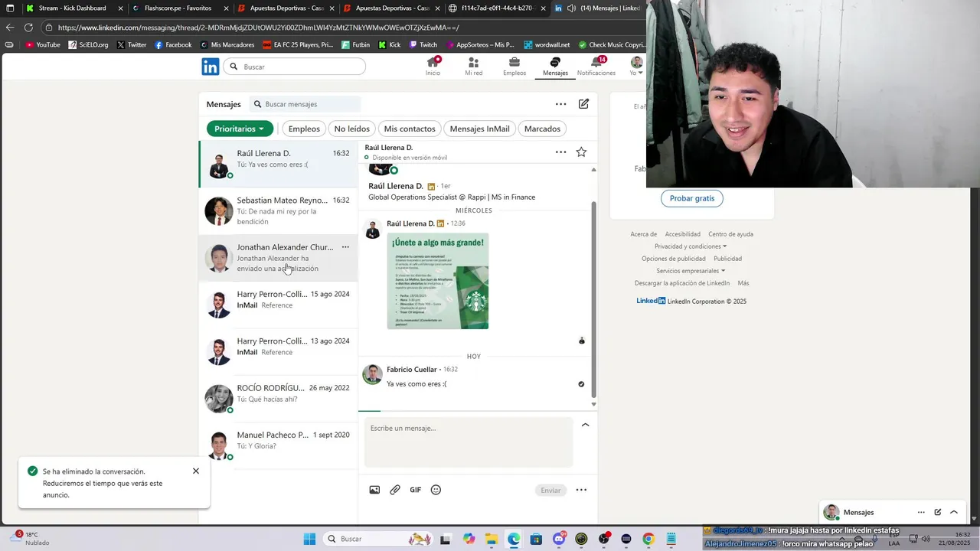Screen dimensions: 980x551
Task: Attach an image to the message
Action: click(374, 490)
